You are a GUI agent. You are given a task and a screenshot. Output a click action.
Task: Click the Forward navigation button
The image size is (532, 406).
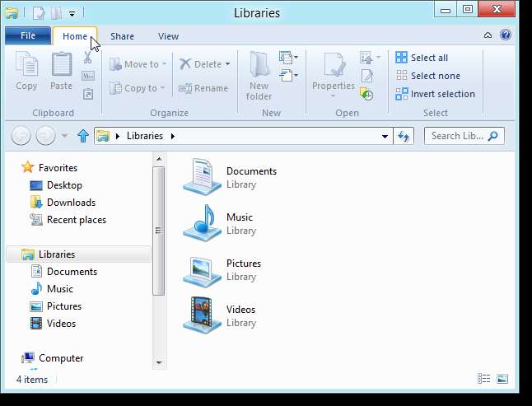45,136
